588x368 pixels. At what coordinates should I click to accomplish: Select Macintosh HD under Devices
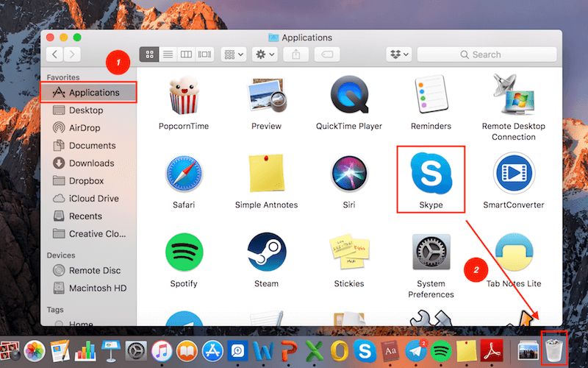88,288
